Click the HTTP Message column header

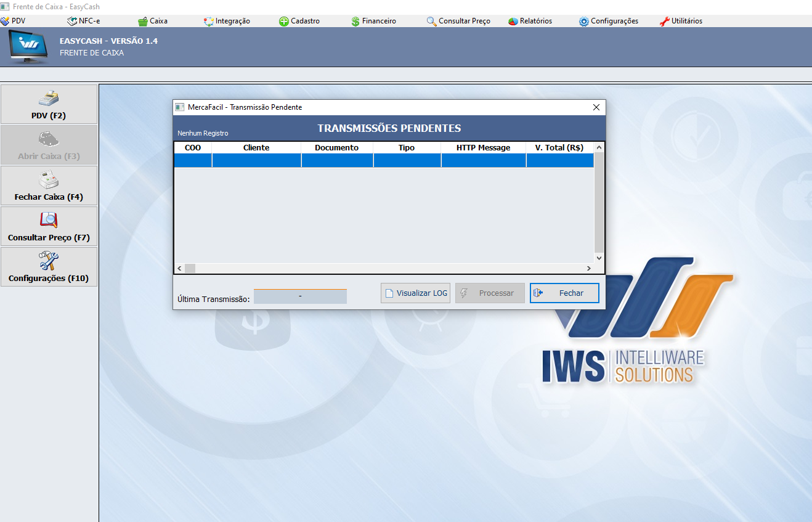[x=483, y=148]
